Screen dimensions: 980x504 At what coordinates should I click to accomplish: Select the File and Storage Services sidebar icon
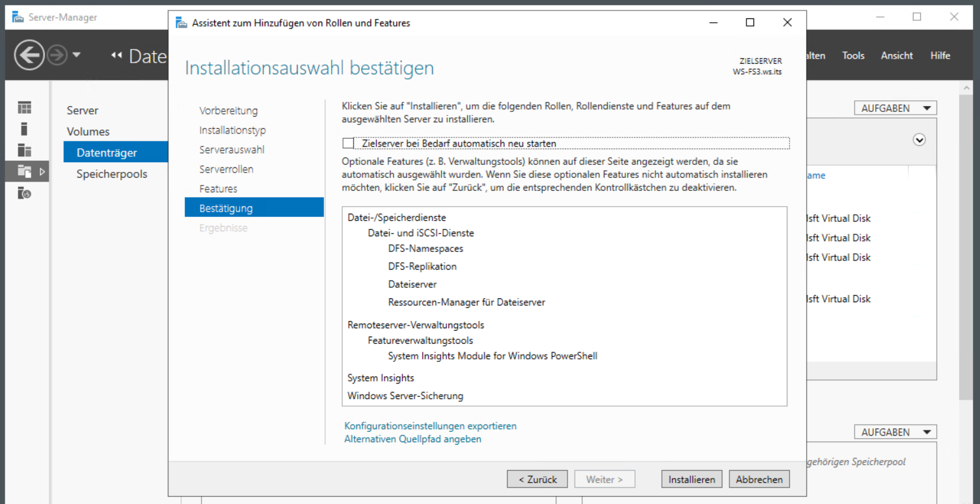pyautogui.click(x=24, y=172)
